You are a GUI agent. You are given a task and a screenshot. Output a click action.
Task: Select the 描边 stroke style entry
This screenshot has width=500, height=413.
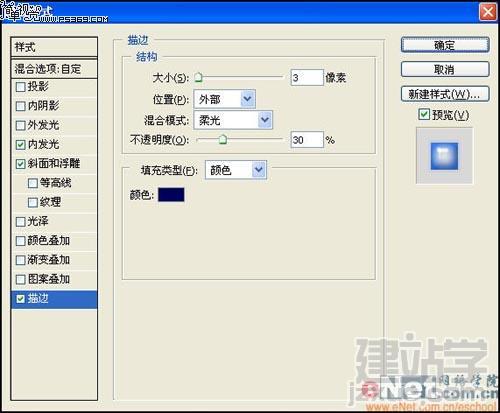point(54,299)
